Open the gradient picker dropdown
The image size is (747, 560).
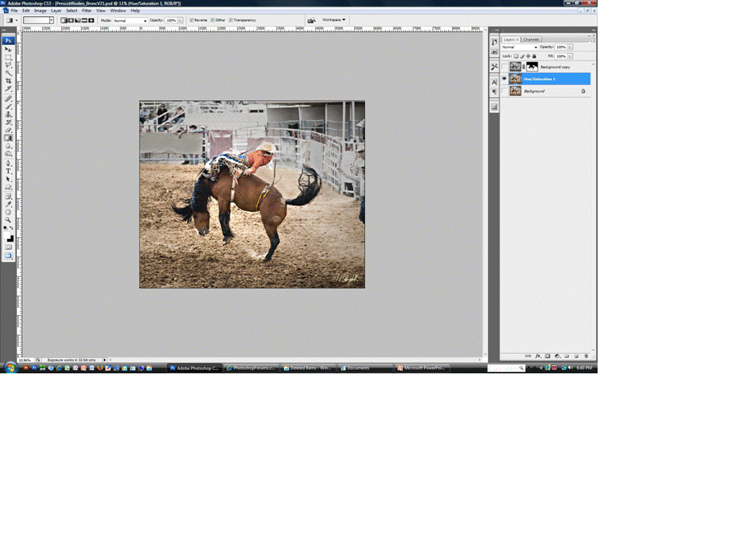coord(51,20)
